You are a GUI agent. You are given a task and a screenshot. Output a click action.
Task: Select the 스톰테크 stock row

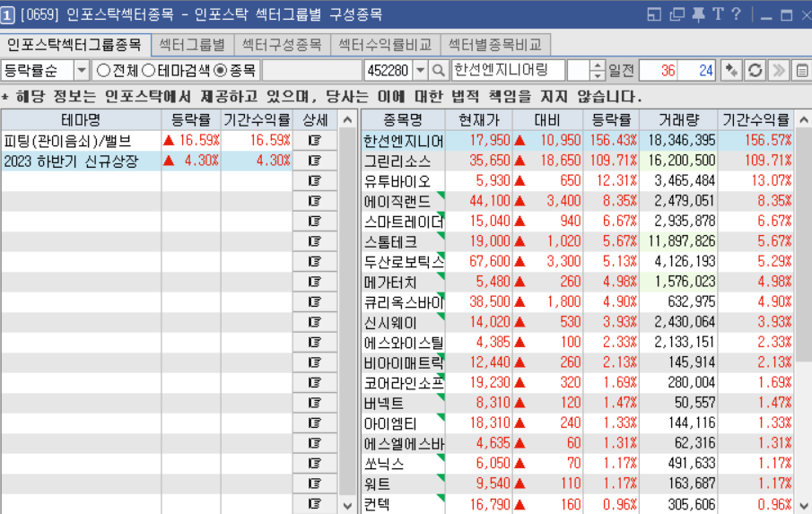[578, 241]
